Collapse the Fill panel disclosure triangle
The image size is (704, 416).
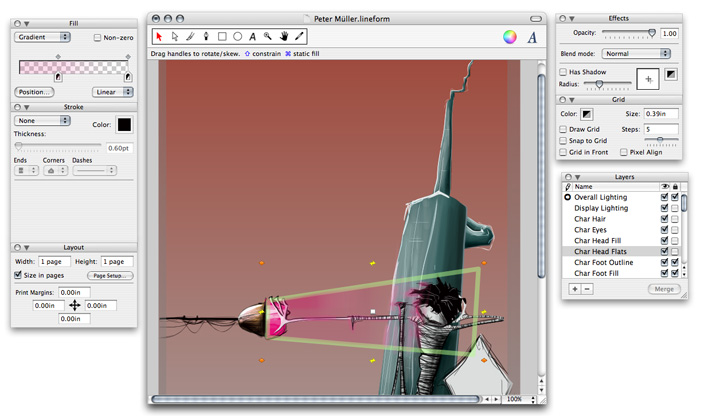point(26,24)
